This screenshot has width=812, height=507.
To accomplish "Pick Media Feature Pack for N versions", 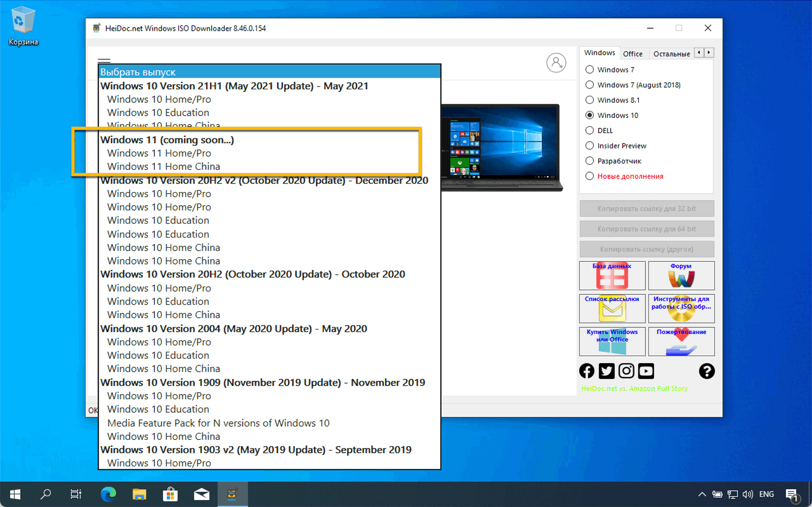I will (219, 423).
